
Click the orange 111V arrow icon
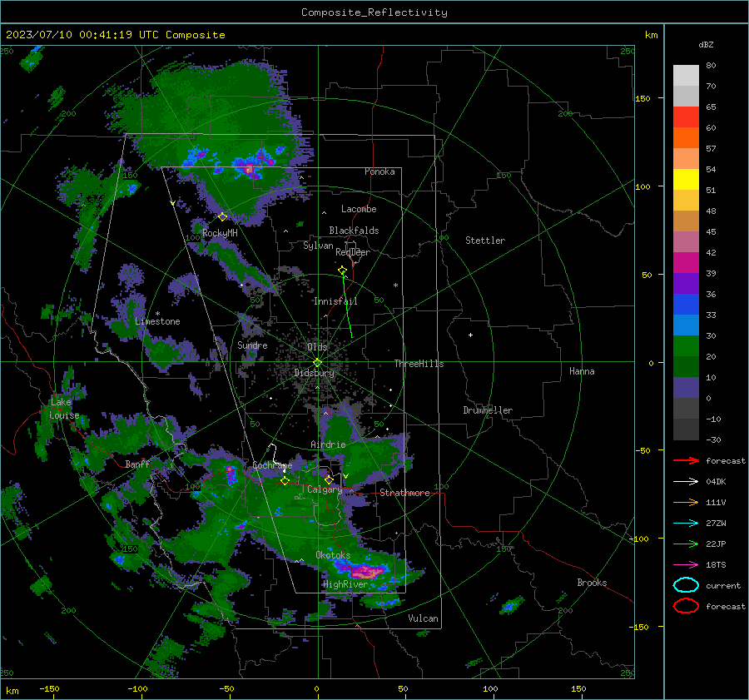[686, 502]
